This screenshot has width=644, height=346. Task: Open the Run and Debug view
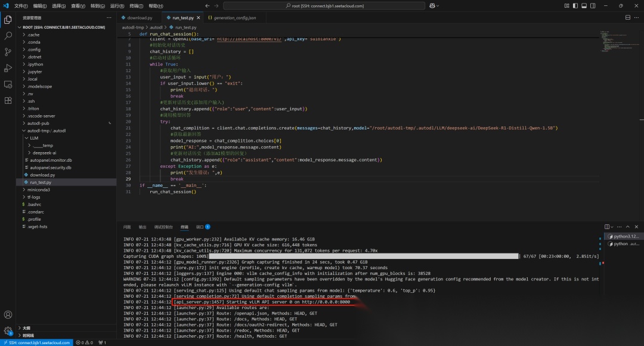pyautogui.click(x=8, y=68)
